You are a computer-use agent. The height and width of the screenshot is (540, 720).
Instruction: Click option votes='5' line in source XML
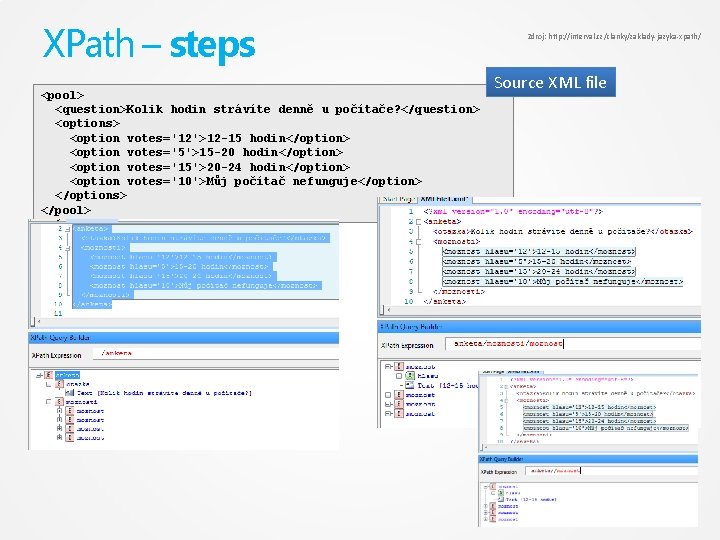[206, 152]
